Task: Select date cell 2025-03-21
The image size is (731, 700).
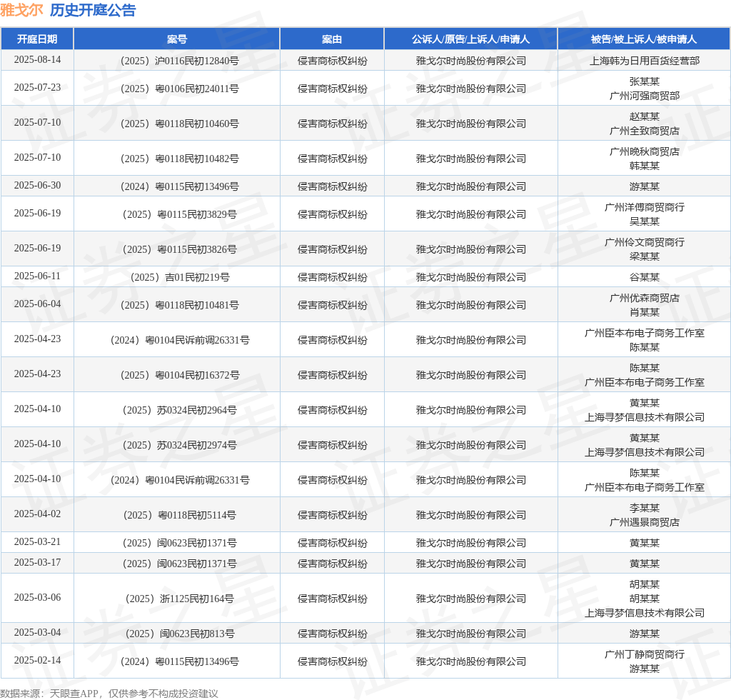Action: tap(37, 542)
